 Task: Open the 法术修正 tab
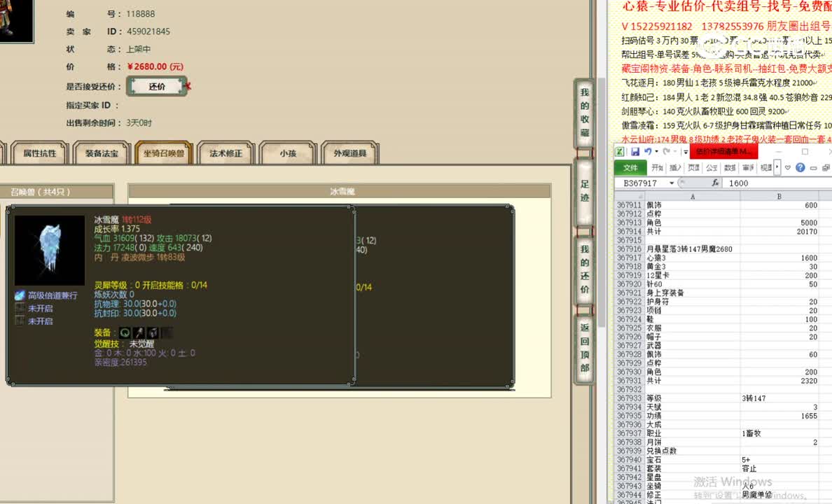226,153
